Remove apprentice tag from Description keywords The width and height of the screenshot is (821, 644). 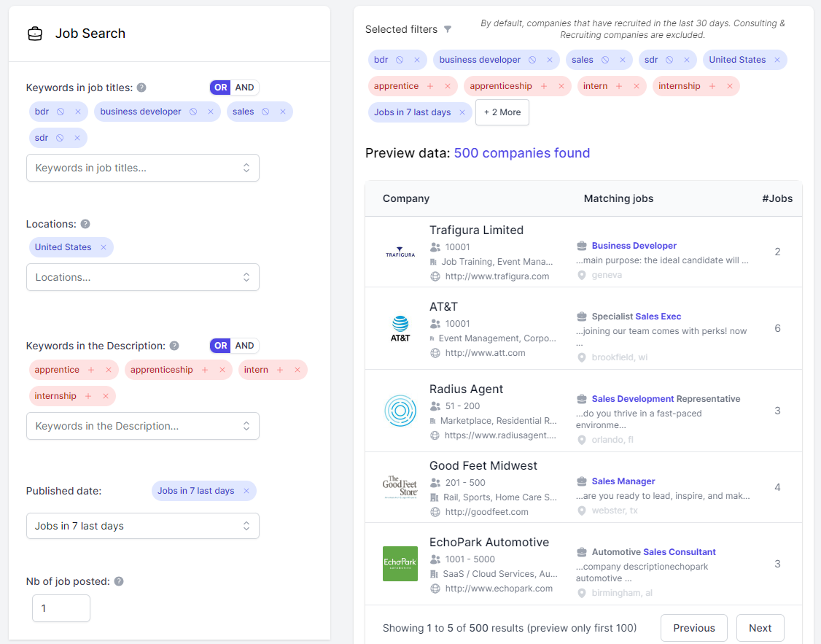click(x=109, y=370)
